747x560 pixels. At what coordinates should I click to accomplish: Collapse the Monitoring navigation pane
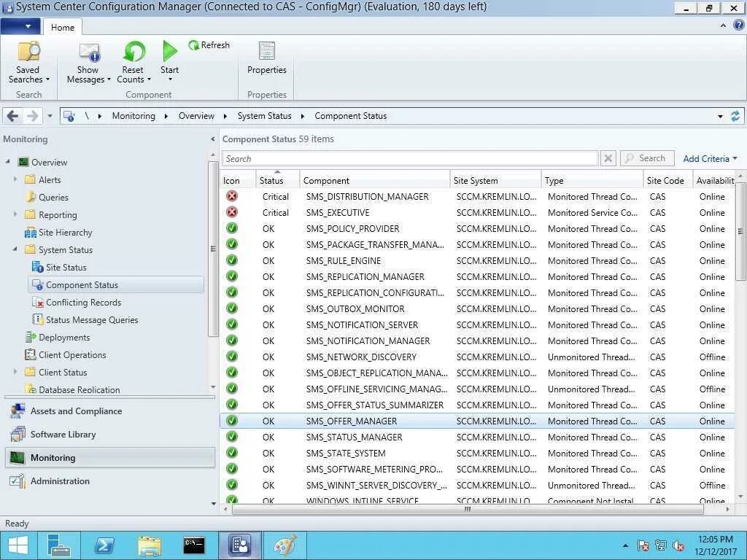click(x=212, y=139)
